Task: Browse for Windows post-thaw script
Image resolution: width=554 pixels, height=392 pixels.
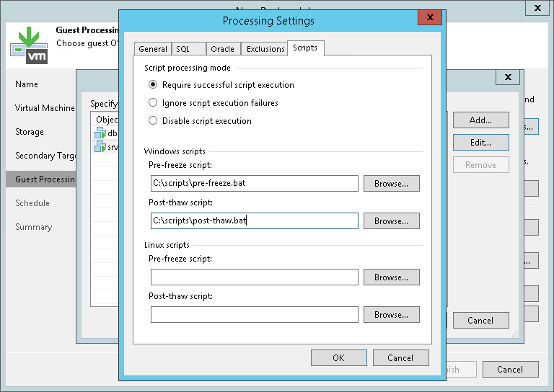Action: pos(391,221)
